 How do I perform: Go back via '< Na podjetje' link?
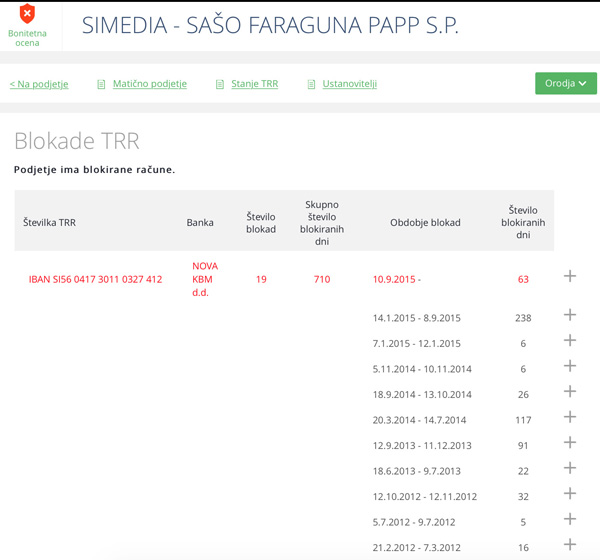point(39,84)
